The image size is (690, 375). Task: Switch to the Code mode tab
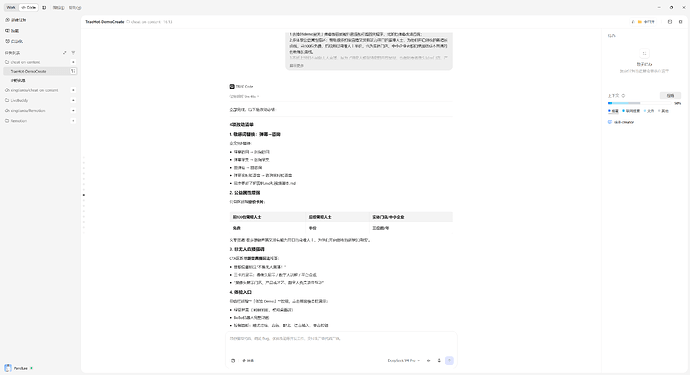pos(29,7)
